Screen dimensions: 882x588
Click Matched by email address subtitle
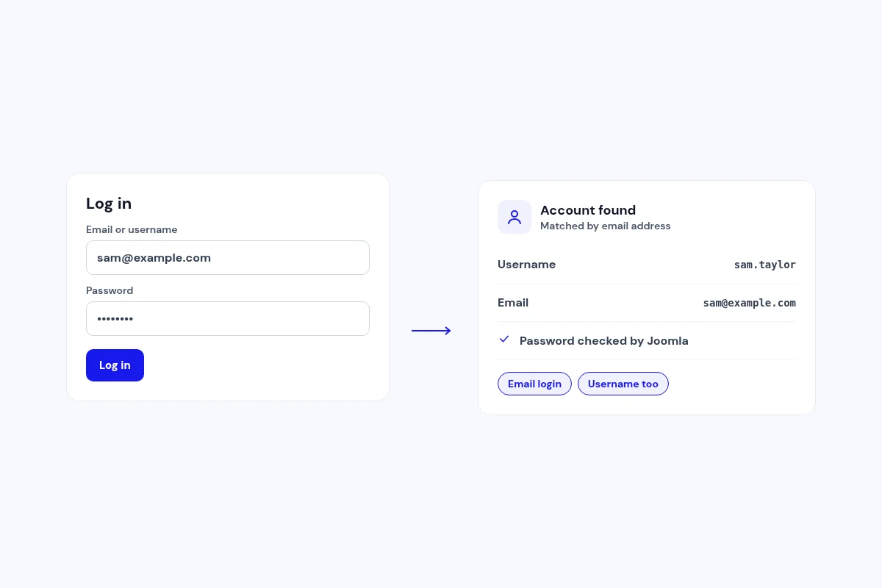[606, 226]
